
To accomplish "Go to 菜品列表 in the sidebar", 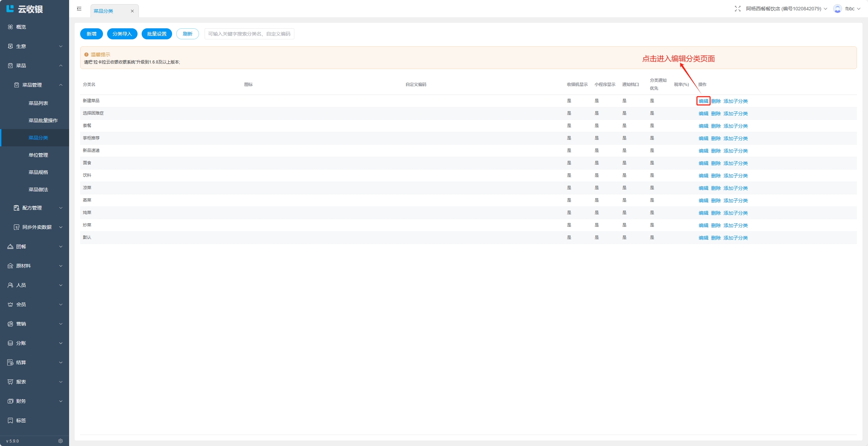I will pos(38,103).
